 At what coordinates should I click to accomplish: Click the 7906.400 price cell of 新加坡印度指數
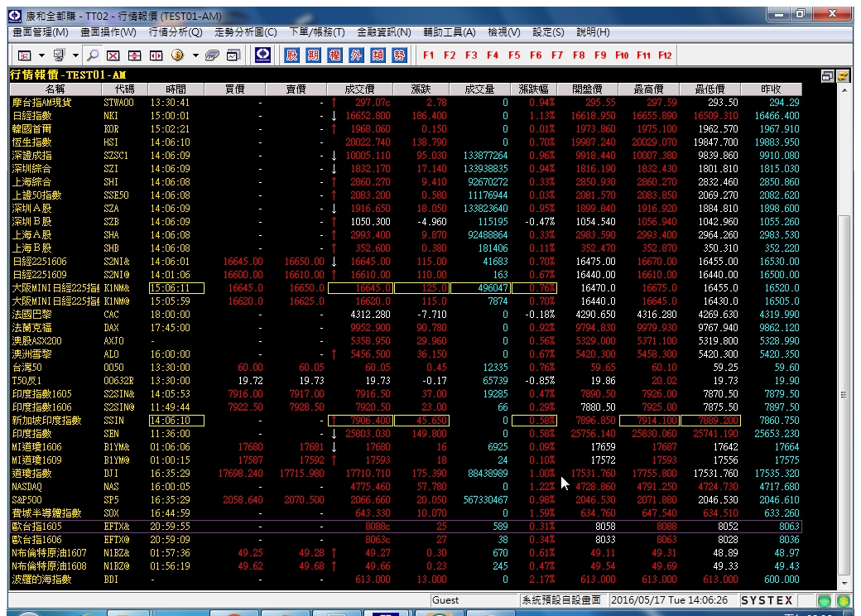coord(360,421)
